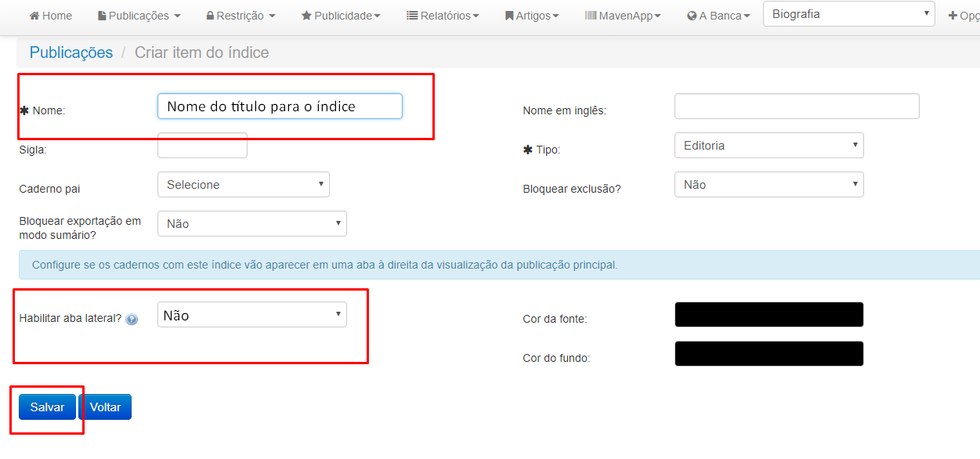Screen dimensions: 980x459
Task: Focus the Nome input field
Action: click(x=280, y=107)
